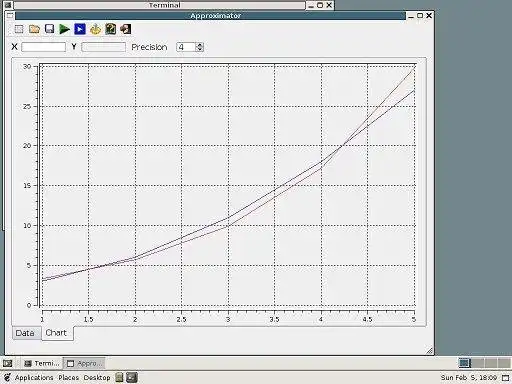The image size is (512, 384).
Task: Open the Approximator window menu icon
Action: [x=10, y=15]
